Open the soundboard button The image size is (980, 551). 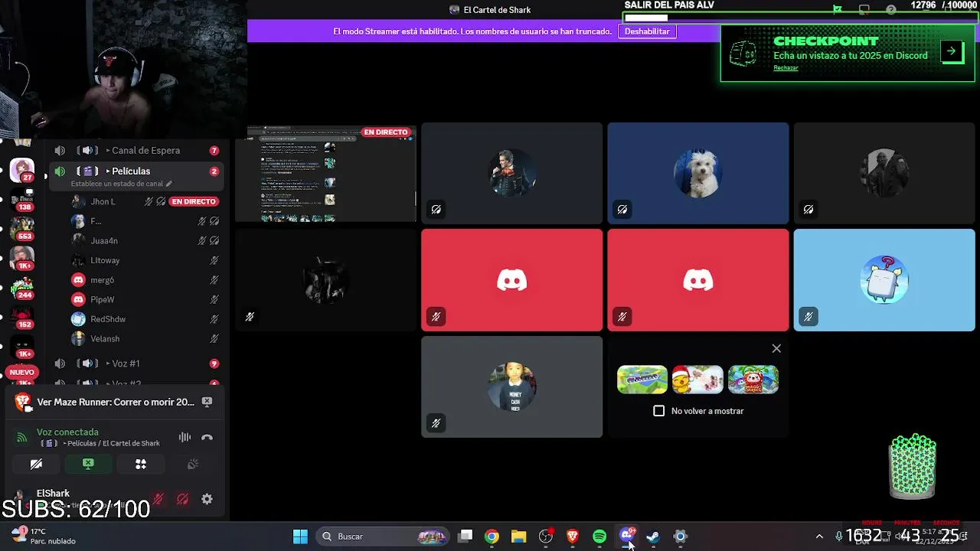click(193, 464)
